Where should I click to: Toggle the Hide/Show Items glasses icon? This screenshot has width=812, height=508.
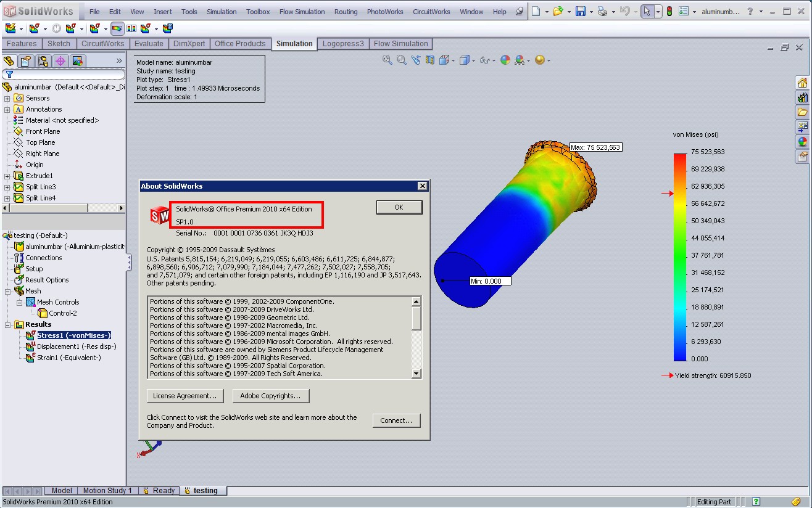point(485,60)
